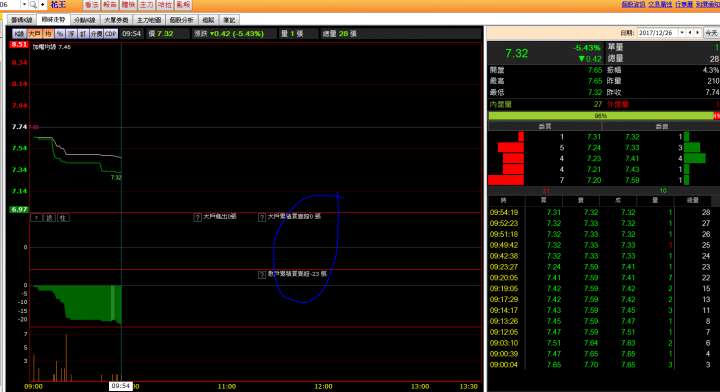Open the date picker dropdown arrow
Viewport: 720px width, 392px height.
click(682, 33)
